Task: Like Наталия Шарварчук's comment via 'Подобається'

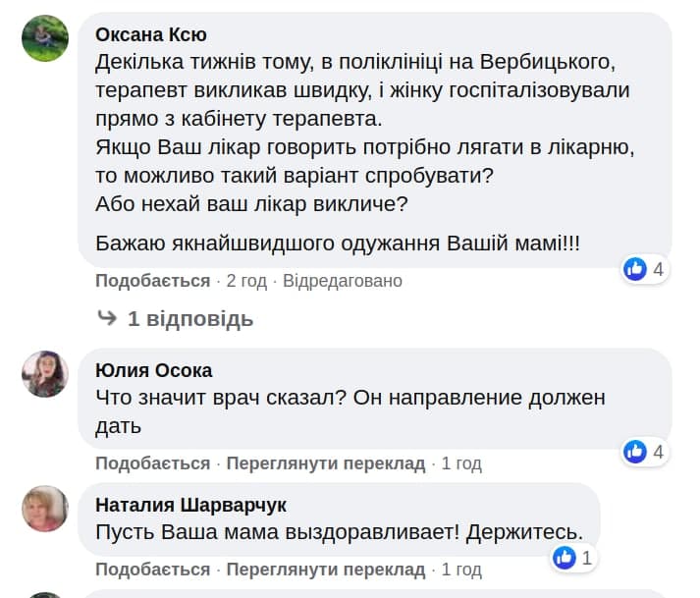Action: tap(152, 570)
